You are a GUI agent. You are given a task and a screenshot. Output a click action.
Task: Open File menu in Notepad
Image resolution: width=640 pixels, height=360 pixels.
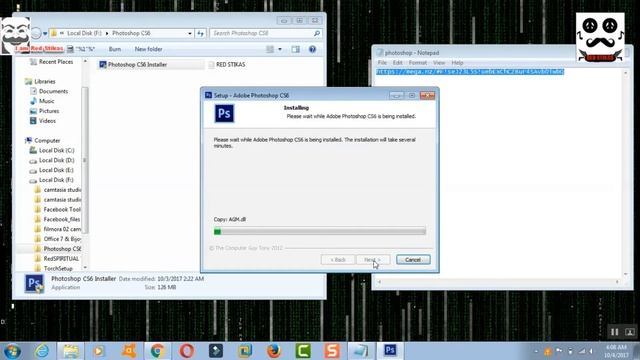point(382,63)
